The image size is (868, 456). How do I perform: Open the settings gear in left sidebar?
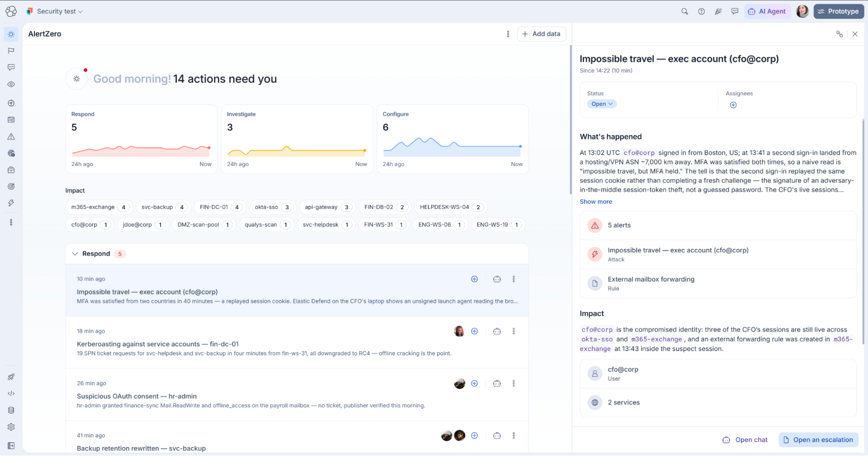[11, 427]
